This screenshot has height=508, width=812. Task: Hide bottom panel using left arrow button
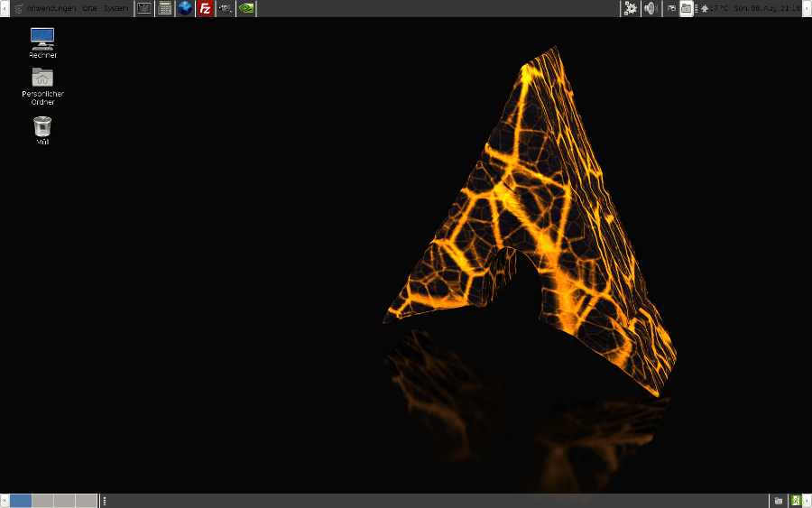tap(5, 500)
